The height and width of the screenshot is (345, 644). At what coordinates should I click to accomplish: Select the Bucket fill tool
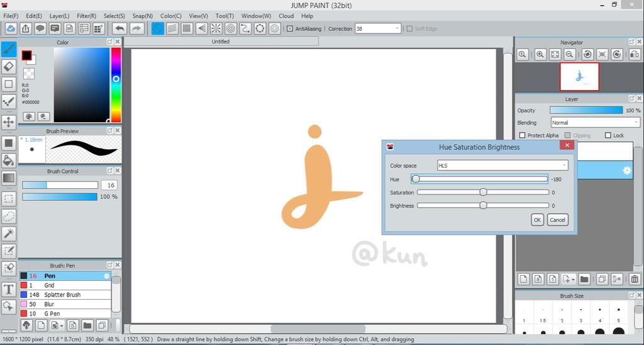[x=9, y=161]
